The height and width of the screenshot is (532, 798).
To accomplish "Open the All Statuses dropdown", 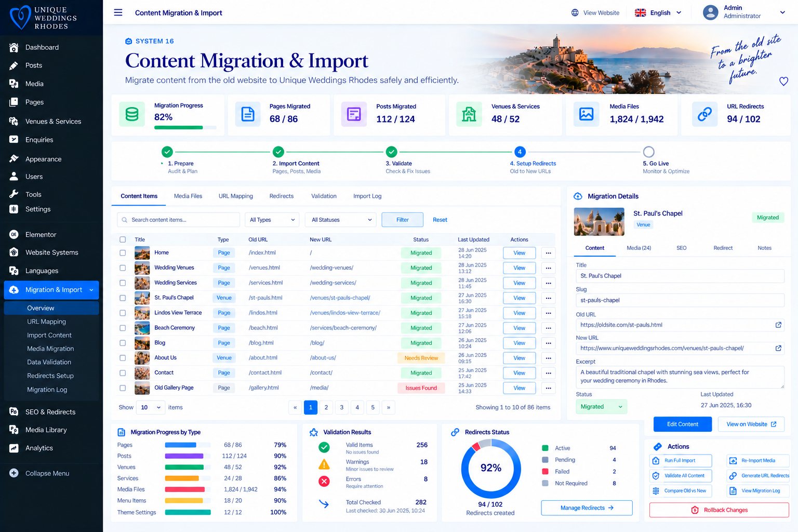I will pos(341,220).
